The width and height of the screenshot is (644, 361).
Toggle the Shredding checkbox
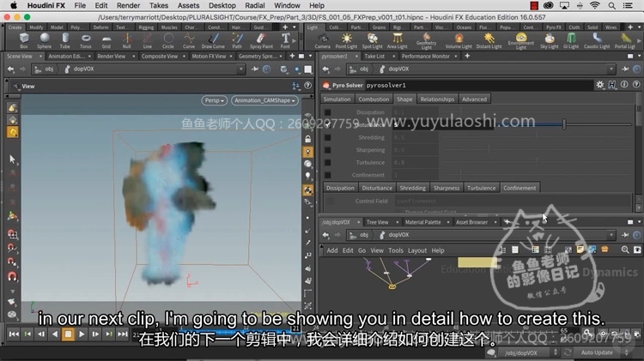pos(328,137)
